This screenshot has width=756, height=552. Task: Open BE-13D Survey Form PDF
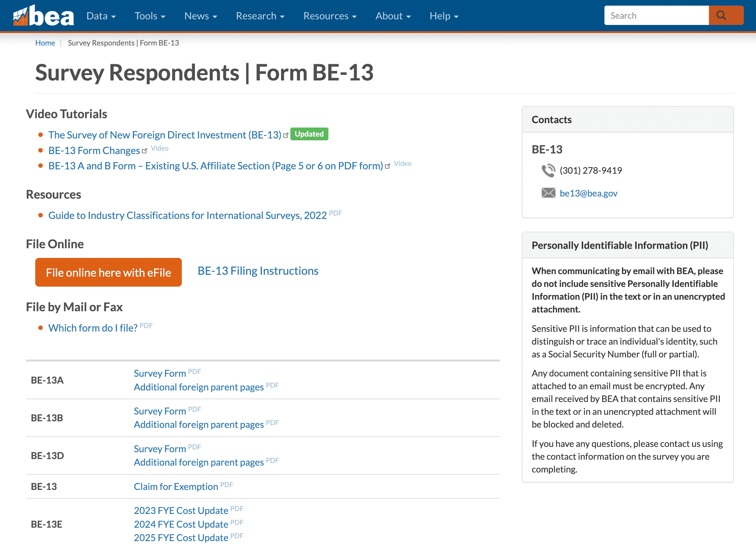[x=160, y=449]
